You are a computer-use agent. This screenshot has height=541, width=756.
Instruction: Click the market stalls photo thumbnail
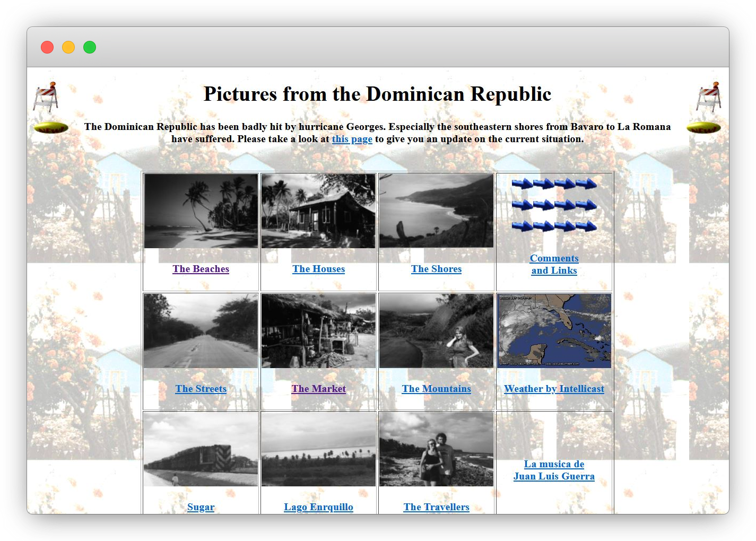tap(319, 331)
